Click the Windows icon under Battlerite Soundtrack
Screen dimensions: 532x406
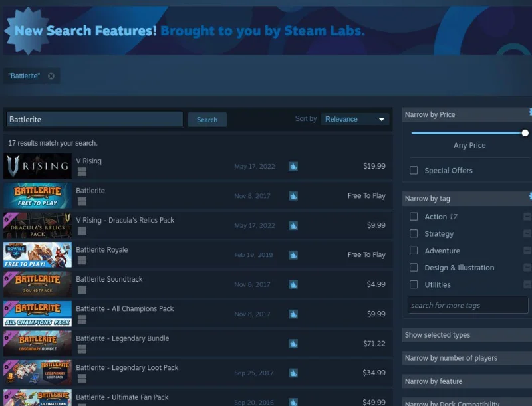click(82, 290)
